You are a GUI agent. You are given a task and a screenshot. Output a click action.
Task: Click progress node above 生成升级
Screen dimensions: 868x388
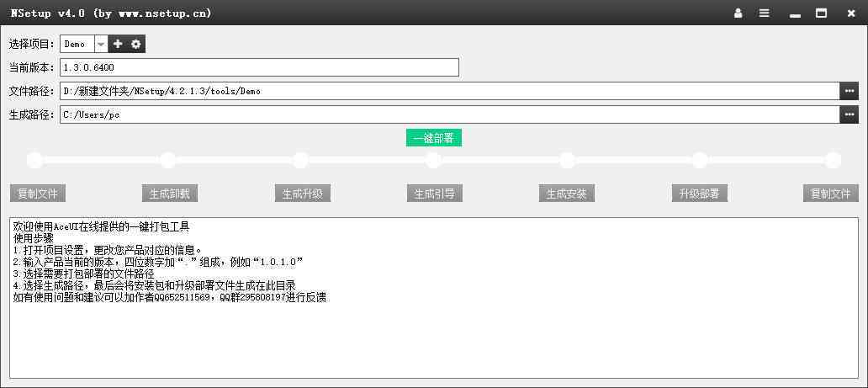pyautogui.click(x=300, y=161)
